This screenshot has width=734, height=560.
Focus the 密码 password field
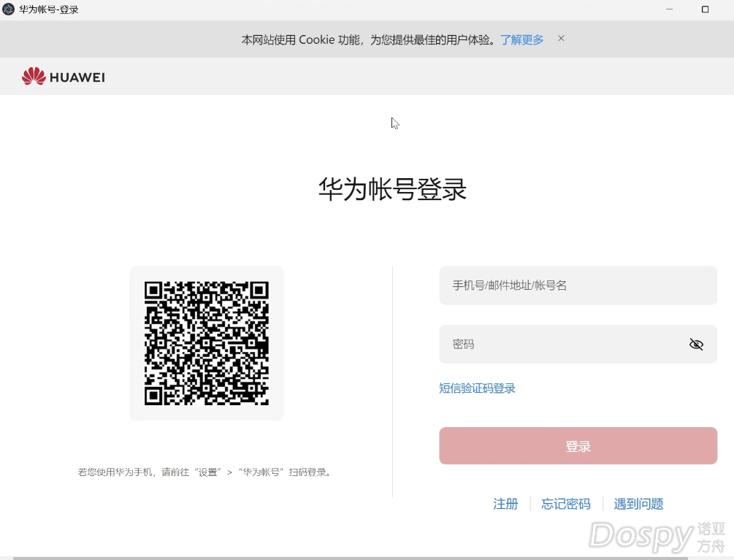pos(578,345)
